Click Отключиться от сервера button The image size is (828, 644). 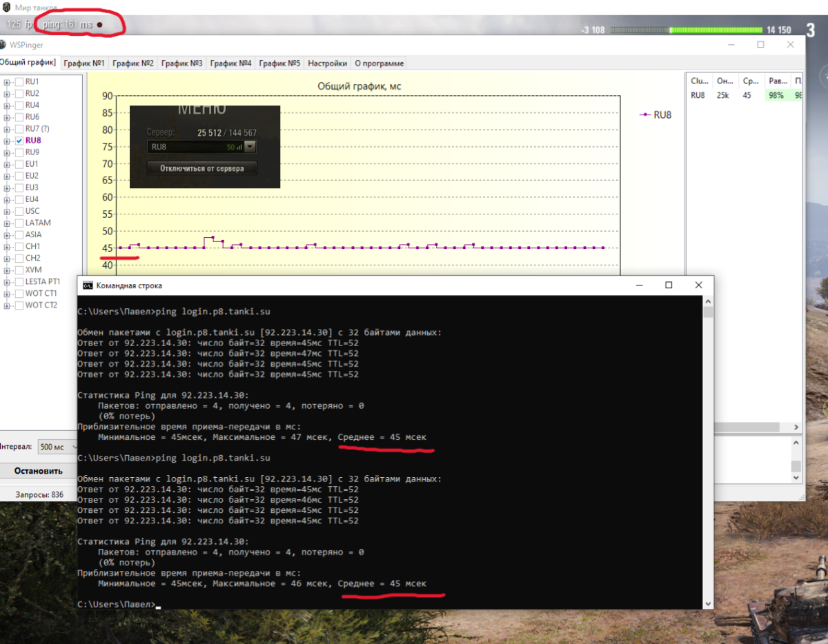click(x=201, y=168)
